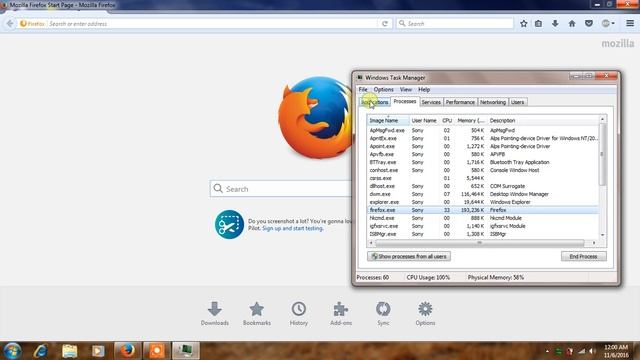The image size is (640, 360).
Task: Click the reload page icon in address bar
Action: click(384, 24)
